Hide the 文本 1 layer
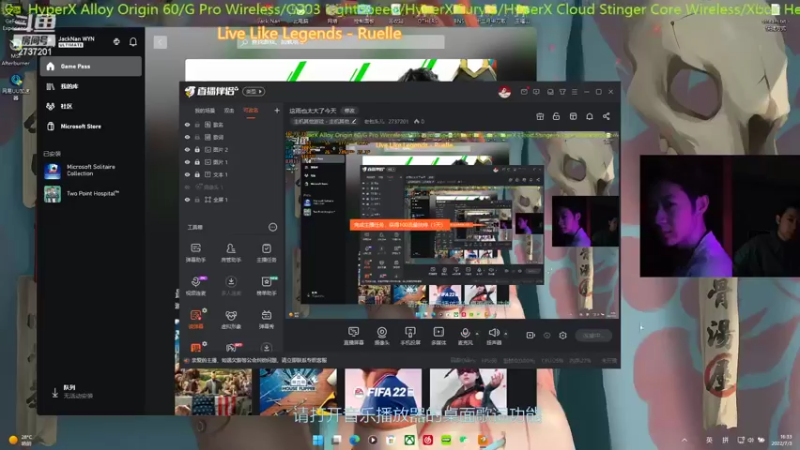Screen dimensions: 800x450 point(187,174)
